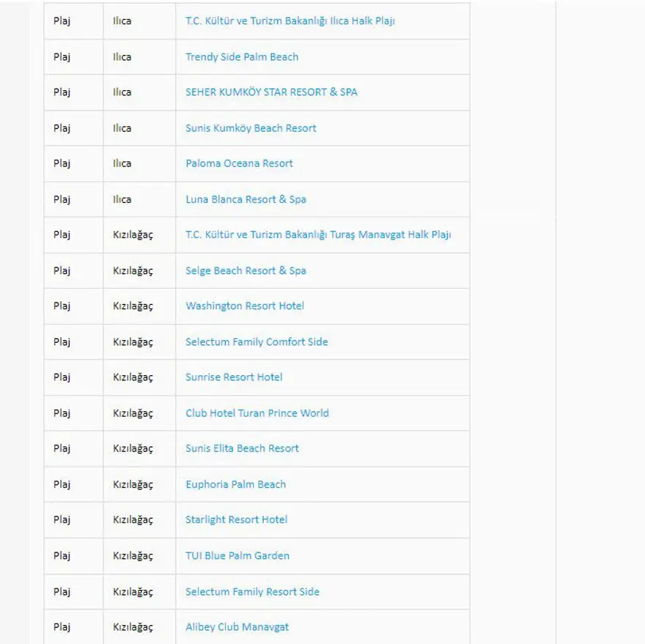Click the Alibey Club Manavgat link
The width and height of the screenshot is (645, 644).
point(237,627)
